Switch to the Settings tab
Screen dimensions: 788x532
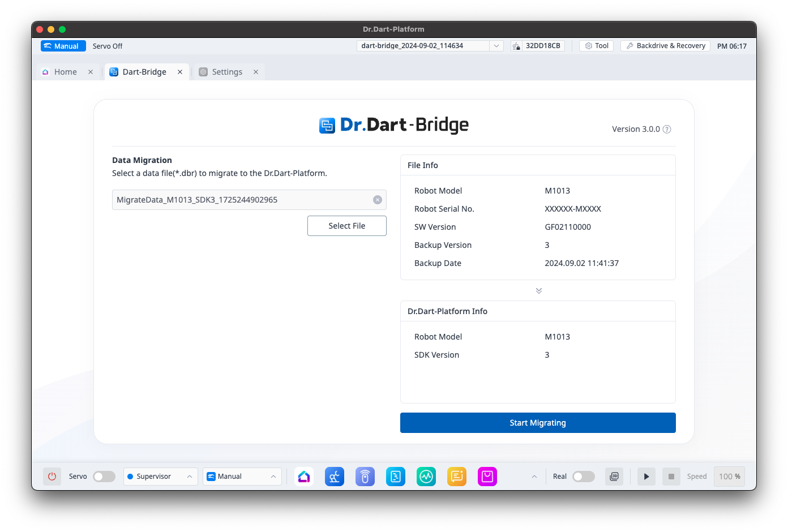(227, 72)
